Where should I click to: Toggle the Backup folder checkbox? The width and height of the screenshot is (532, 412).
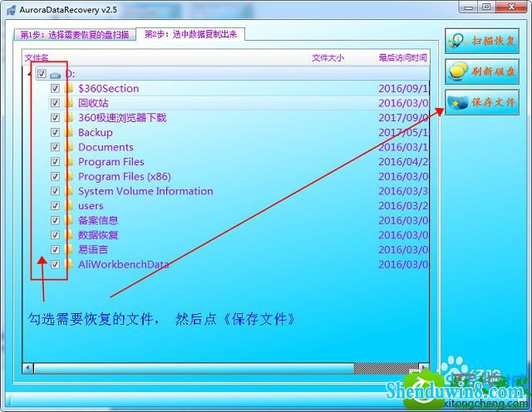55,132
